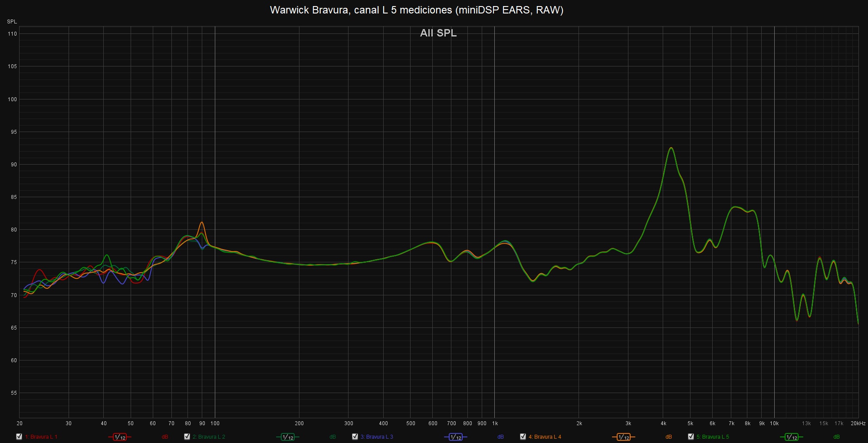Click the '4: Bravura L 4' legend name
This screenshot has width=868, height=443.
point(545,437)
